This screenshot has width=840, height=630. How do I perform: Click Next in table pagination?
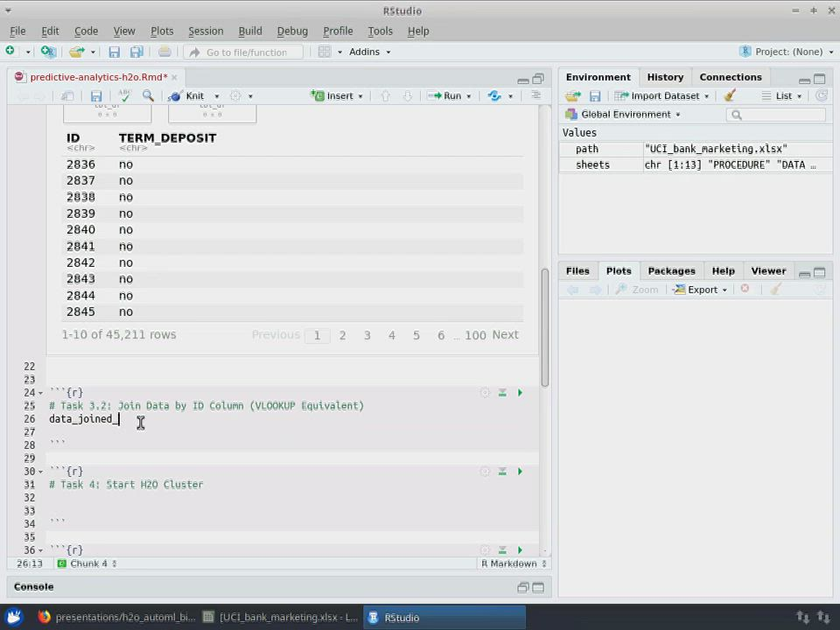point(505,335)
